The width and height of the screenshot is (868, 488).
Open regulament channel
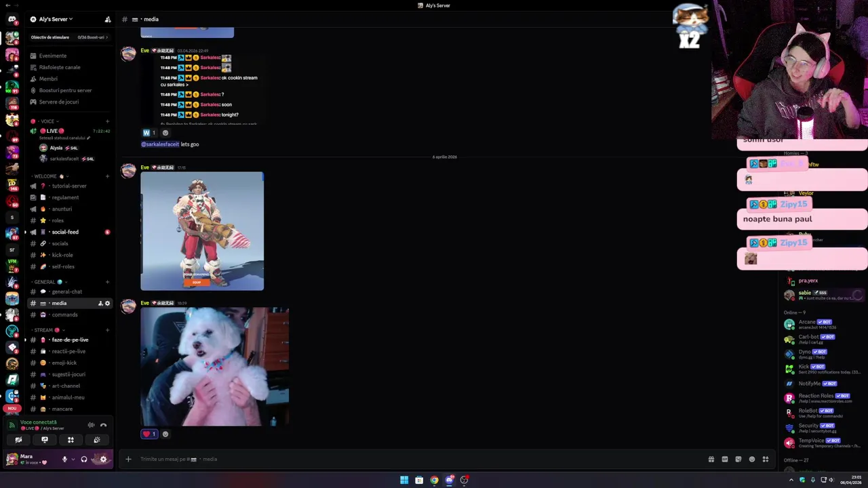(66, 197)
